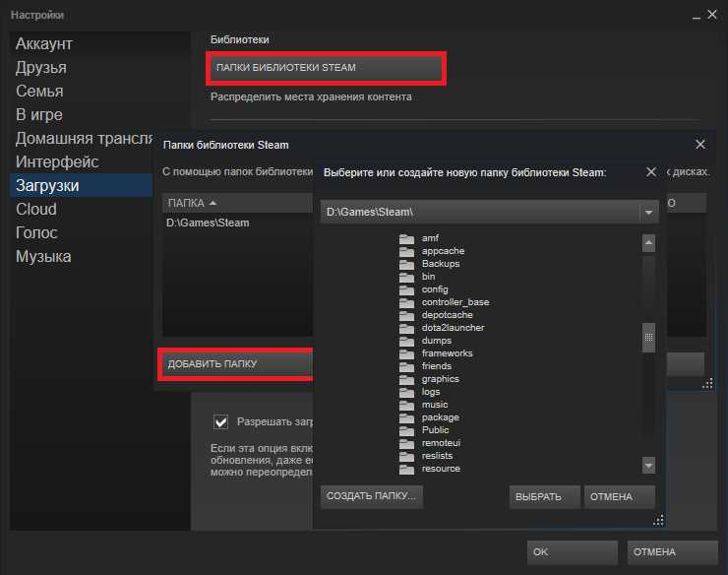Select the Загрузки settings section
The image size is (728, 575).
click(x=82, y=185)
